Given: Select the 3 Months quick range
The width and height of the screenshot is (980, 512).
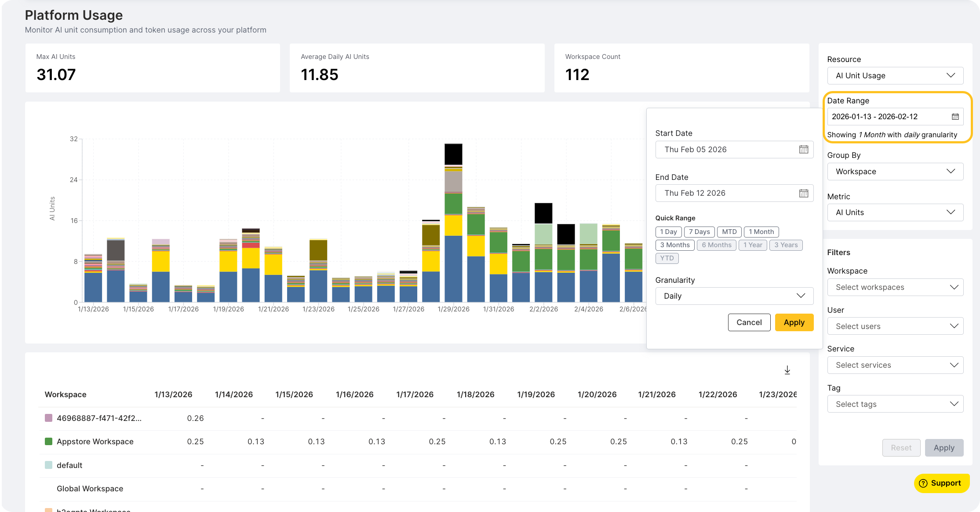Looking at the screenshot, I should (674, 245).
